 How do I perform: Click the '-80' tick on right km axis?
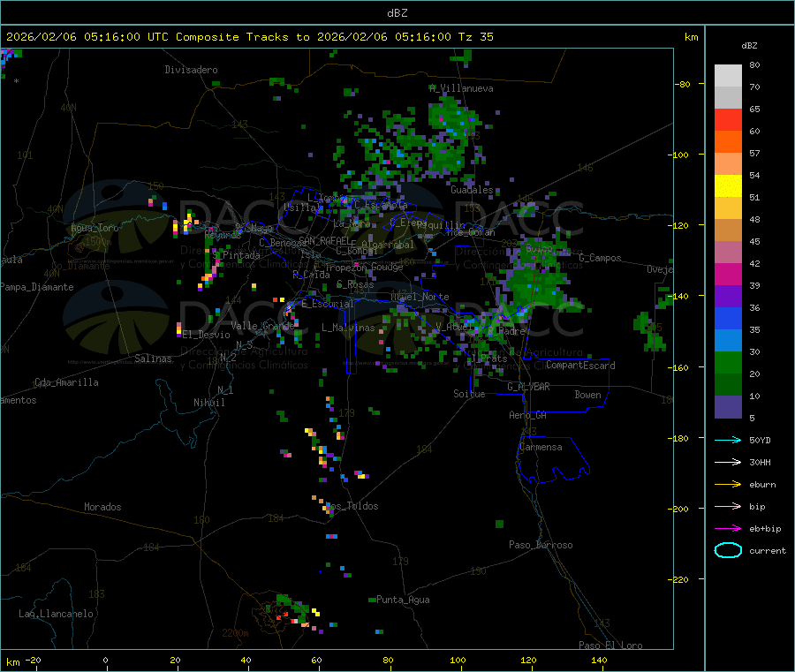pos(683,84)
